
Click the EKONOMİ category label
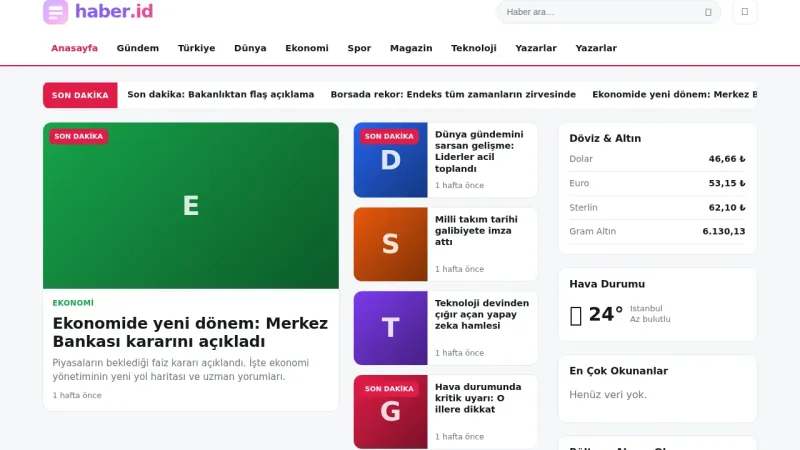(73, 303)
